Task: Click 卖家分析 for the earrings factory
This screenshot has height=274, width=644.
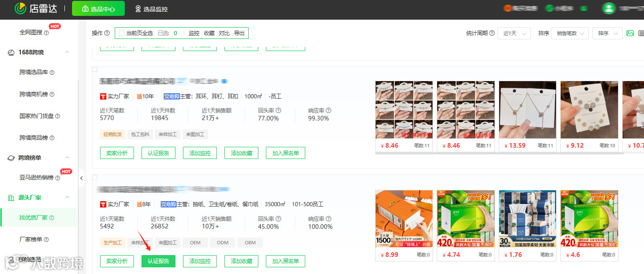Action: coord(117,153)
